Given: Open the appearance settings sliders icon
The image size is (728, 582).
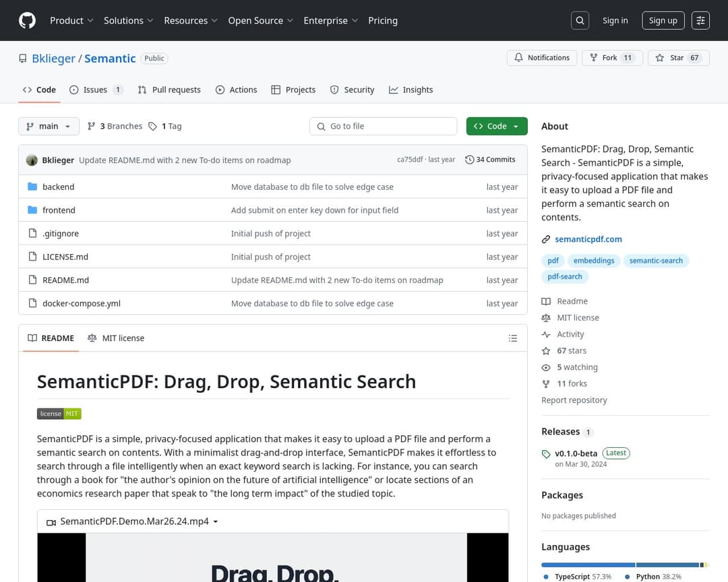Looking at the screenshot, I should pyautogui.click(x=700, y=20).
